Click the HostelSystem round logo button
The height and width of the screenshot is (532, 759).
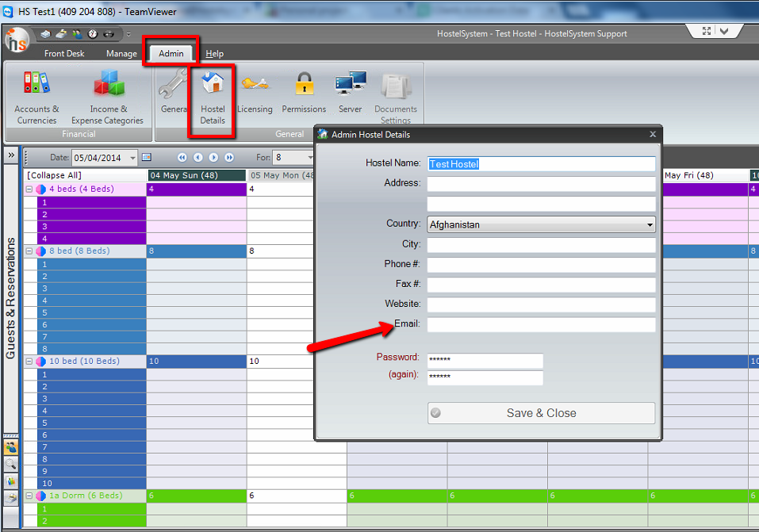17,40
